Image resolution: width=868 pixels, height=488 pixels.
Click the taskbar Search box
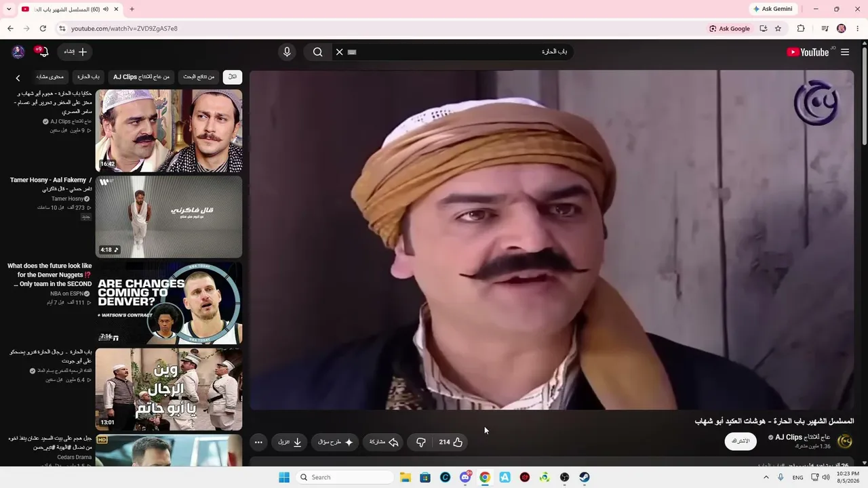(344, 477)
